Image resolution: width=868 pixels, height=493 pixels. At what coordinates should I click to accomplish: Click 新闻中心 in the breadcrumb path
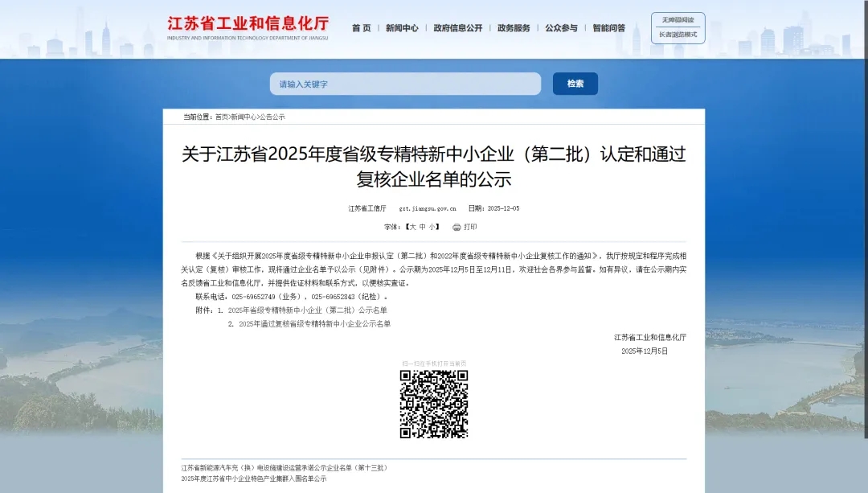coord(244,117)
